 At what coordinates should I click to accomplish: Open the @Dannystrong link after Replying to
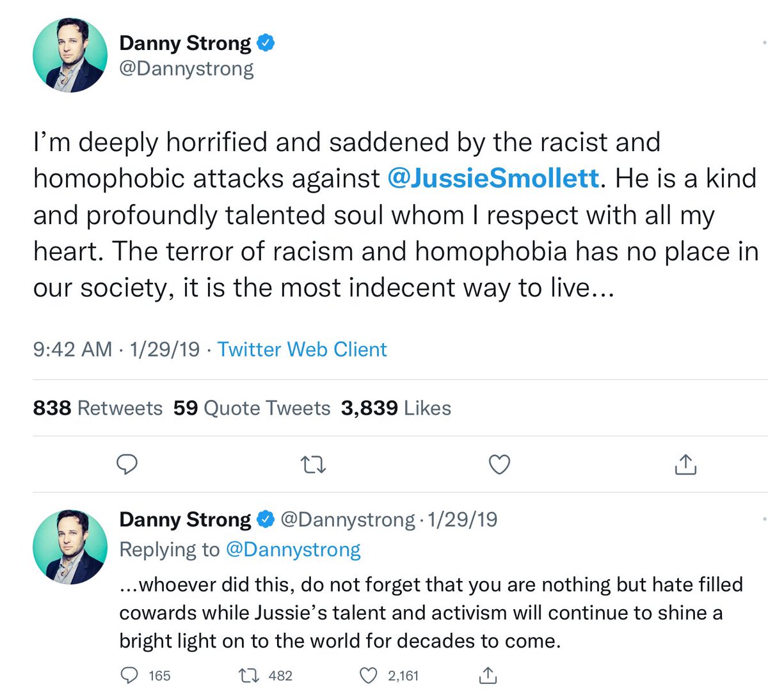293,549
